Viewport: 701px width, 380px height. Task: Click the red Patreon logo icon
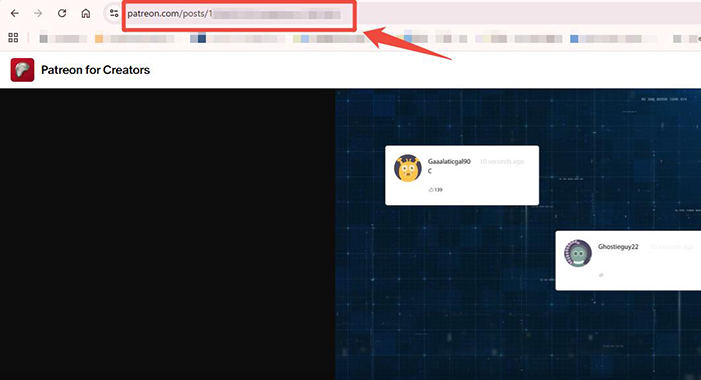[x=22, y=70]
